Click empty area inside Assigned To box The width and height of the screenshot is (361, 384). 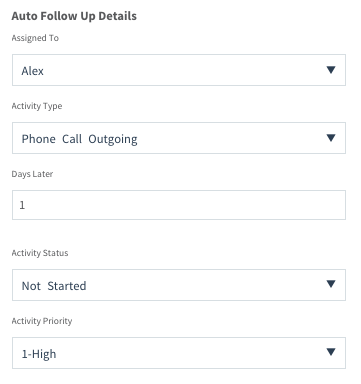[x=183, y=70]
